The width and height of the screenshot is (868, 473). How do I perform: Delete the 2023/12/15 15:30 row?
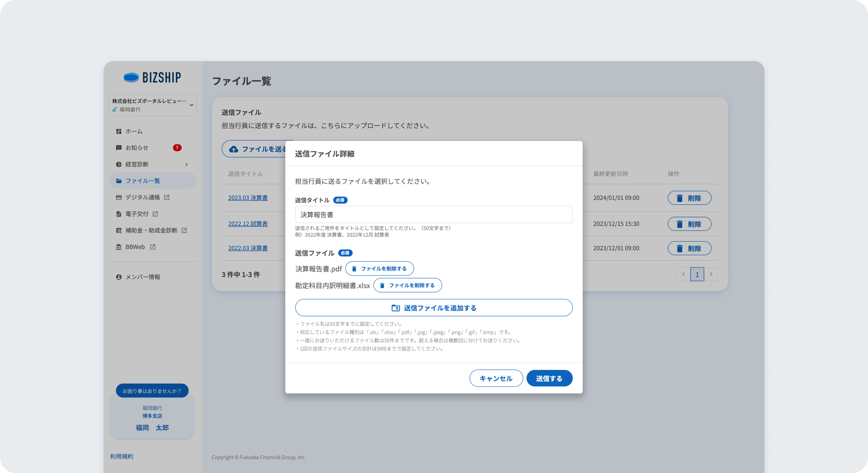coord(689,224)
